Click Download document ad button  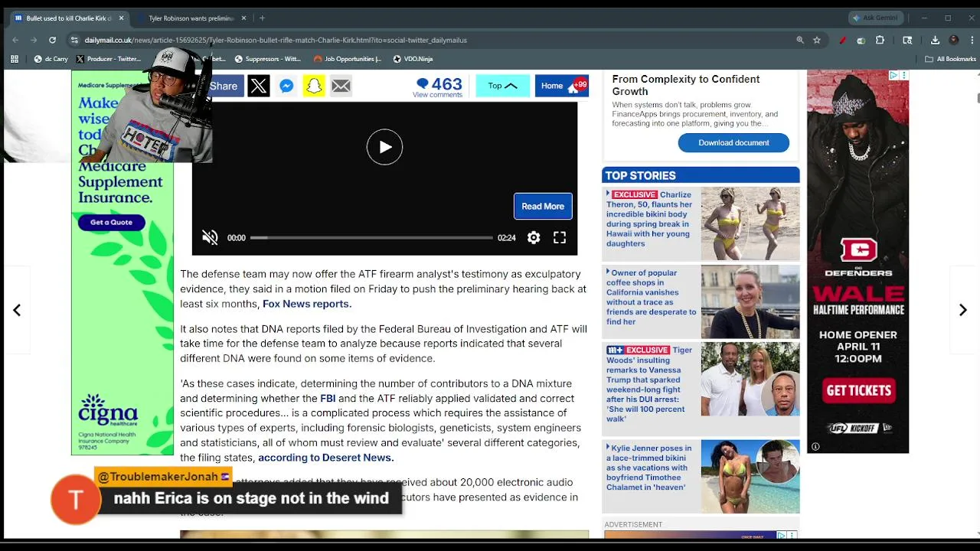[x=733, y=142]
